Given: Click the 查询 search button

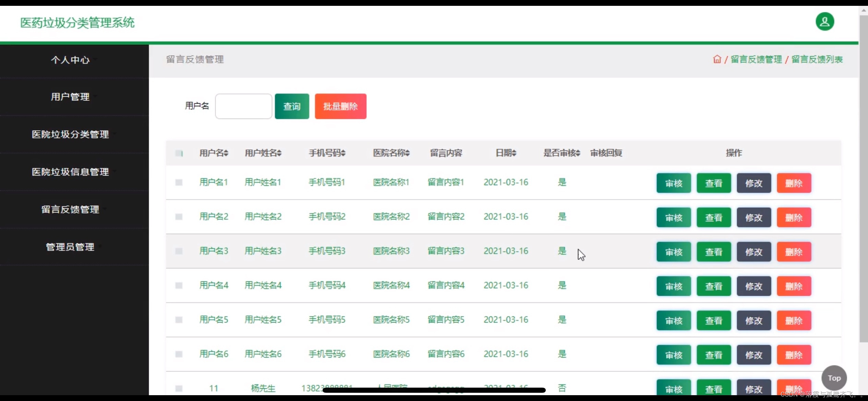Looking at the screenshot, I should 292,106.
